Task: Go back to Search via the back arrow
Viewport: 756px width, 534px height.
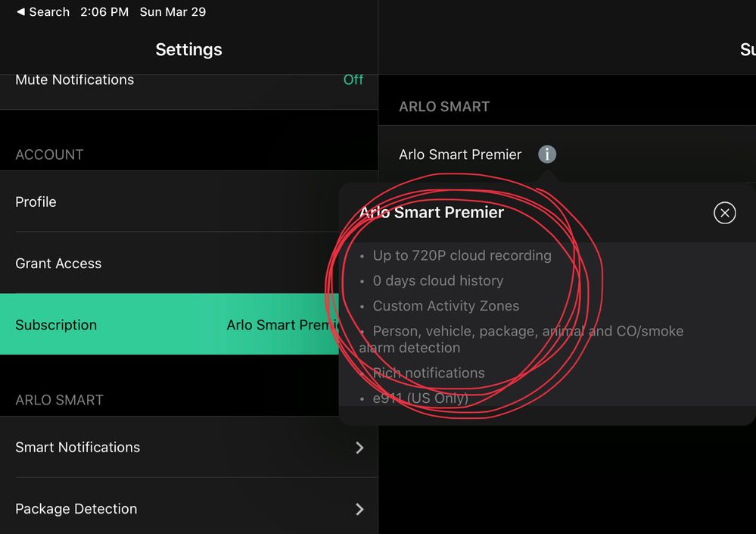Action: [x=42, y=12]
